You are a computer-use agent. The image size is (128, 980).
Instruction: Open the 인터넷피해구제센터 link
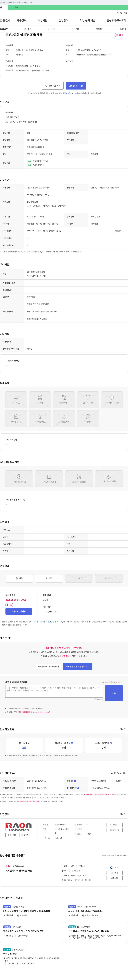pos(33,712)
